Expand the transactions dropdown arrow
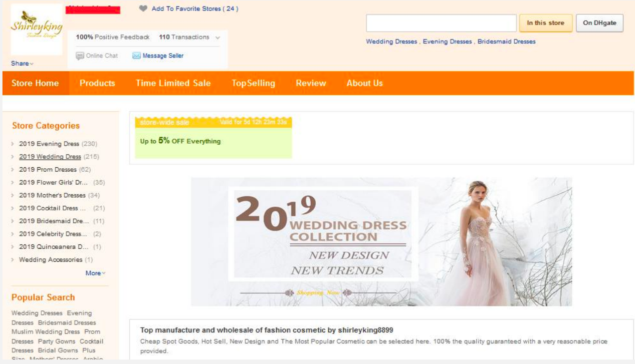Viewport: 635px width, 364px height. pos(218,38)
